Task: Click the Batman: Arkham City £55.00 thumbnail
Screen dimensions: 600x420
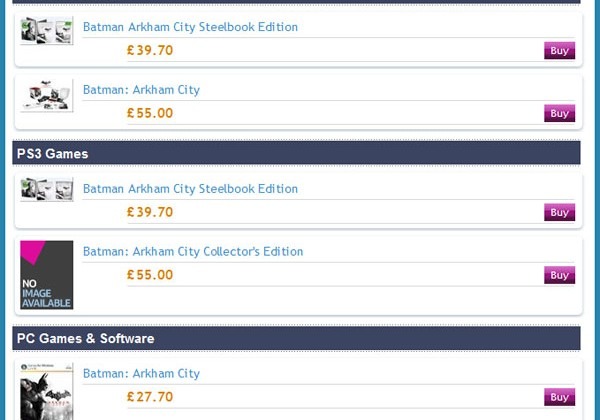Action: 47,95
